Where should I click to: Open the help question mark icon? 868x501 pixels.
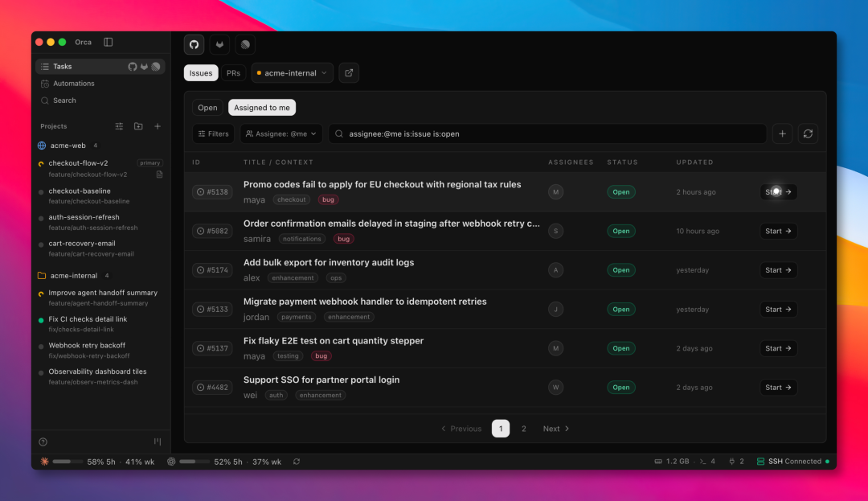43,441
